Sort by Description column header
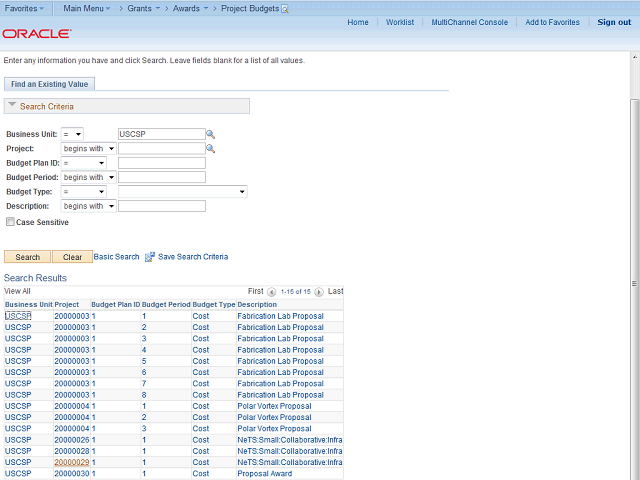 tap(257, 304)
